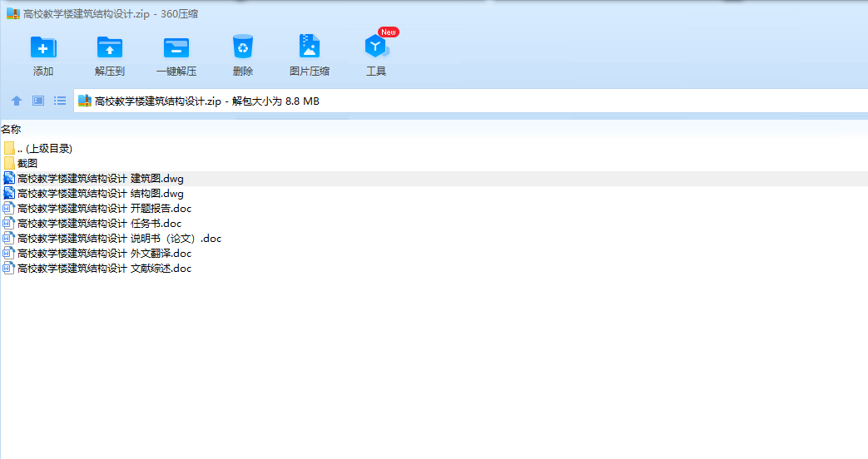Select file 高校教学楼建筑结构设计 开题报告.doc

pos(104,208)
